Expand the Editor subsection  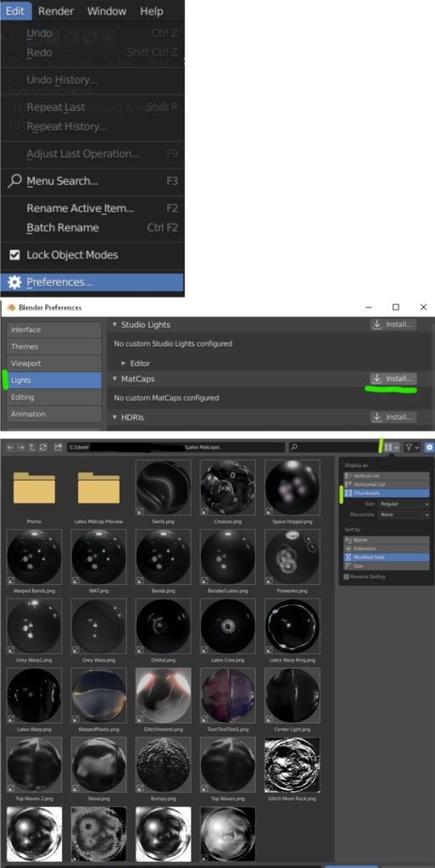124,364
